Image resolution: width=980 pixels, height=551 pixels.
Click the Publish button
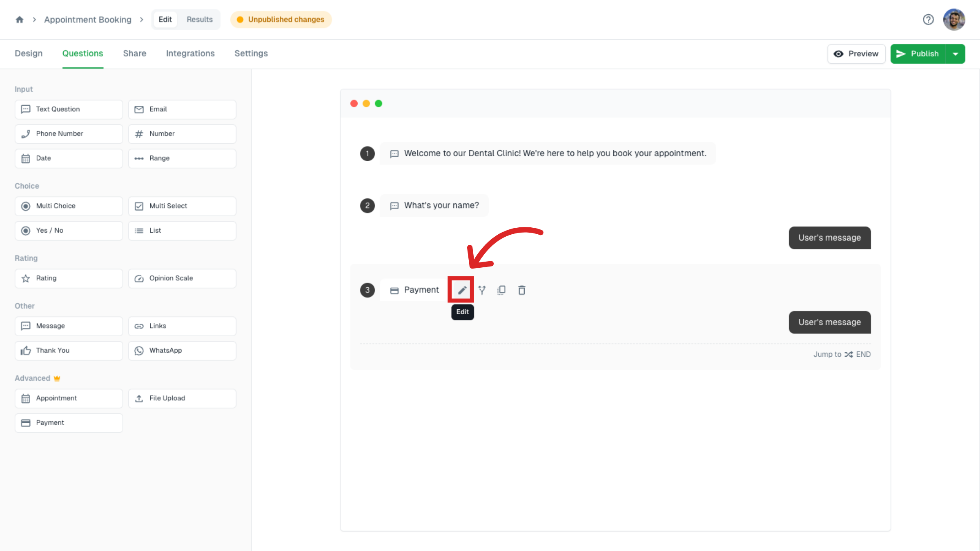click(x=918, y=54)
